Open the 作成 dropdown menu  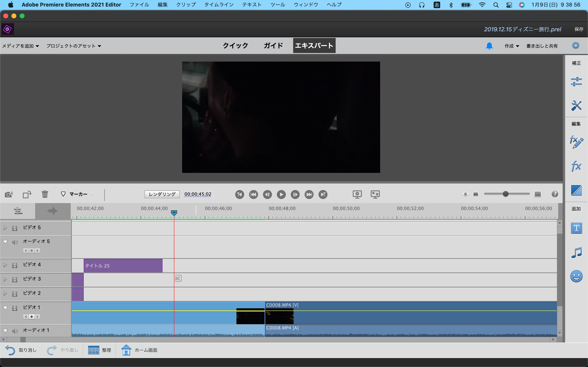511,46
